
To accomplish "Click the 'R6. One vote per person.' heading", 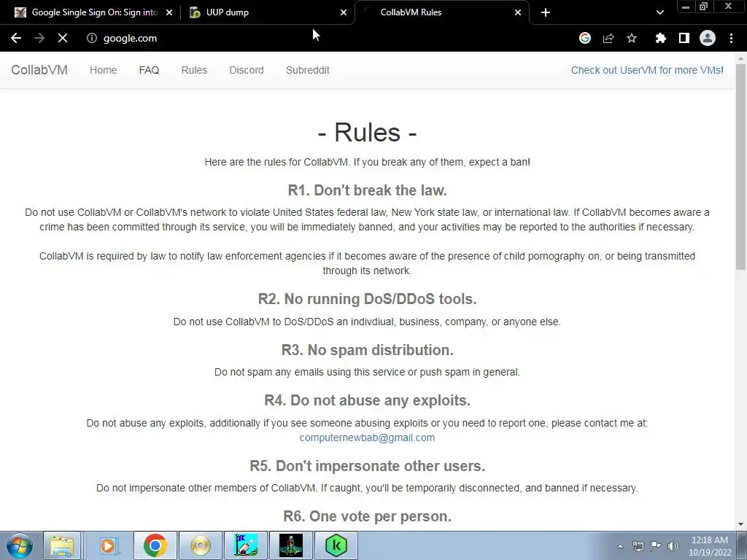I will (x=368, y=516).
